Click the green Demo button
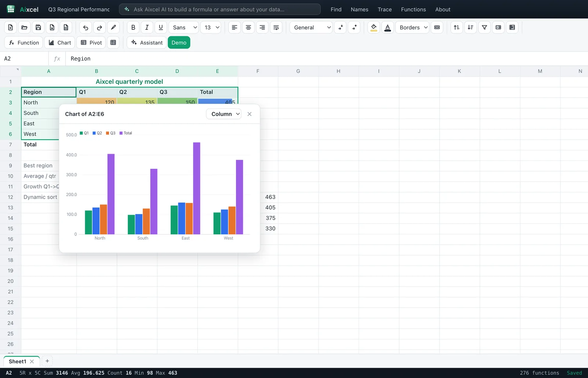This screenshot has width=588, height=378. coord(179,43)
